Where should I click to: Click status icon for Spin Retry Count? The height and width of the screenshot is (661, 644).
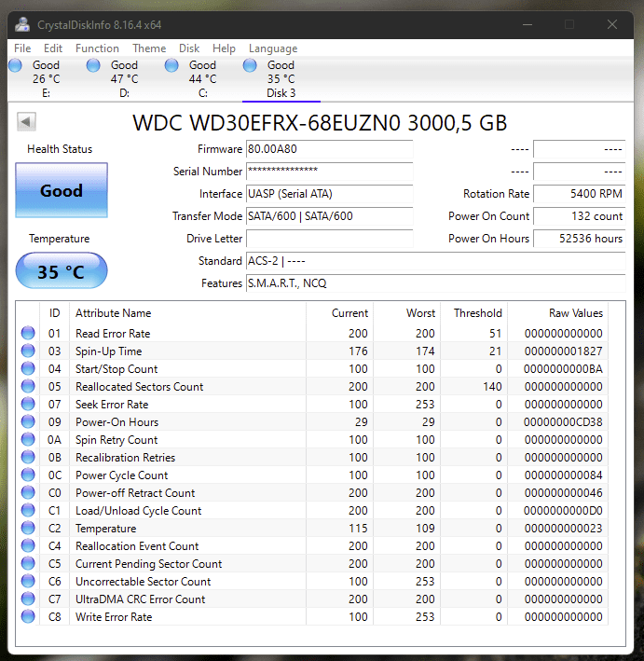pos(28,439)
